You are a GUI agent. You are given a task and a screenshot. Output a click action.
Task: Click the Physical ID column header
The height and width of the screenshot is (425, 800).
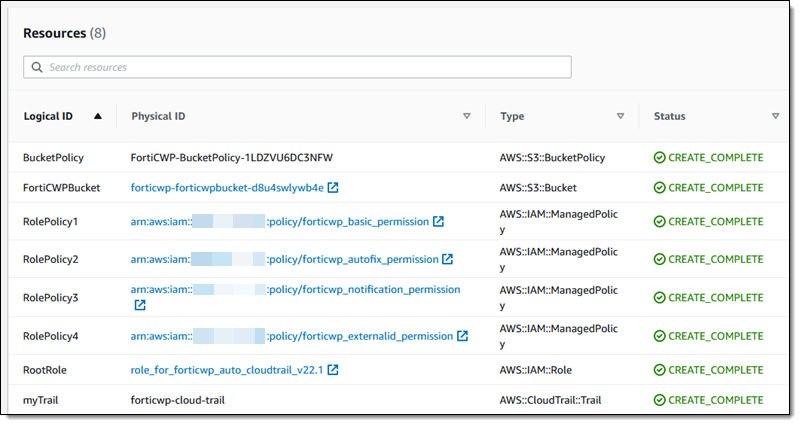tap(158, 116)
